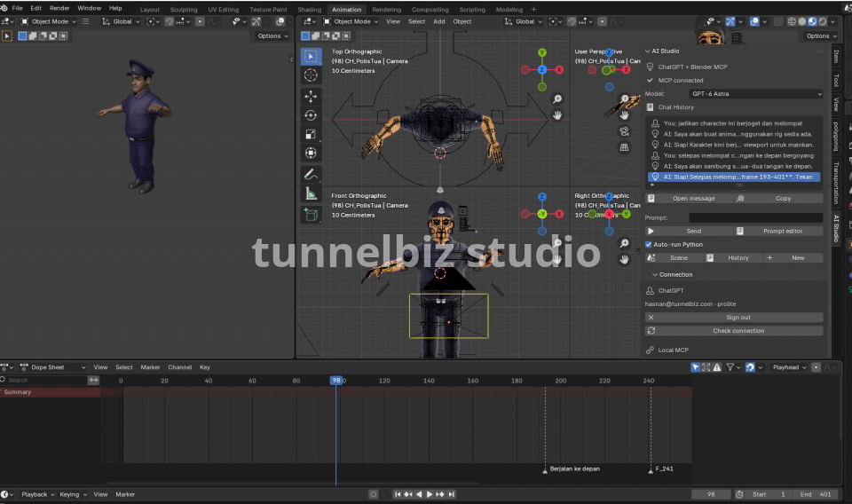Open the Add menu in viewport header

coord(439,21)
